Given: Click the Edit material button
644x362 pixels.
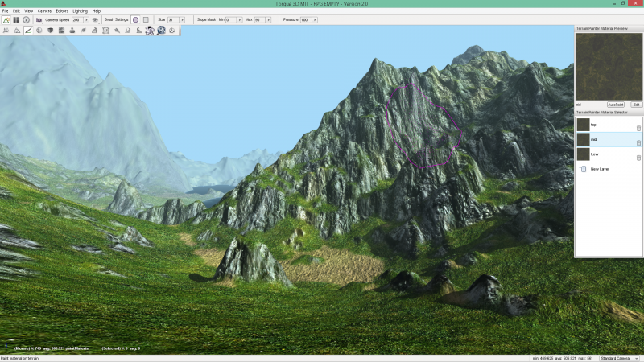Looking at the screenshot, I should point(636,105).
